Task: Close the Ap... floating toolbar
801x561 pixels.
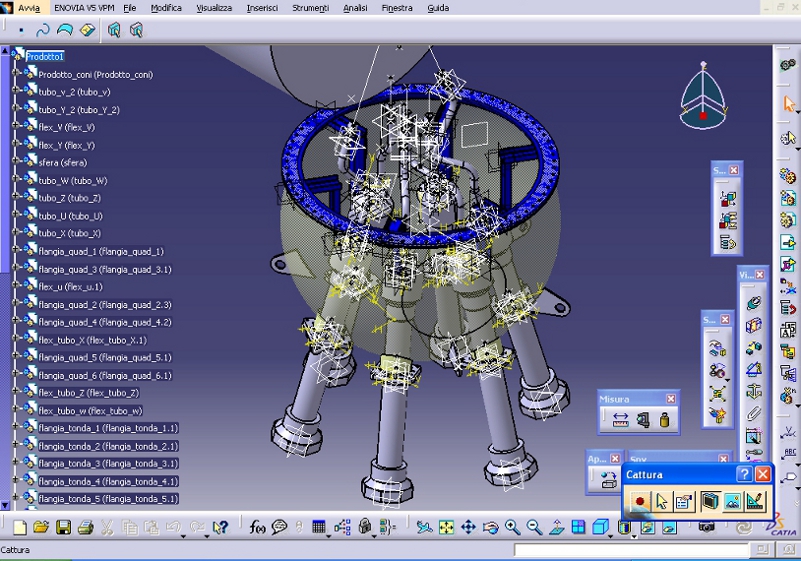Action: [615, 459]
